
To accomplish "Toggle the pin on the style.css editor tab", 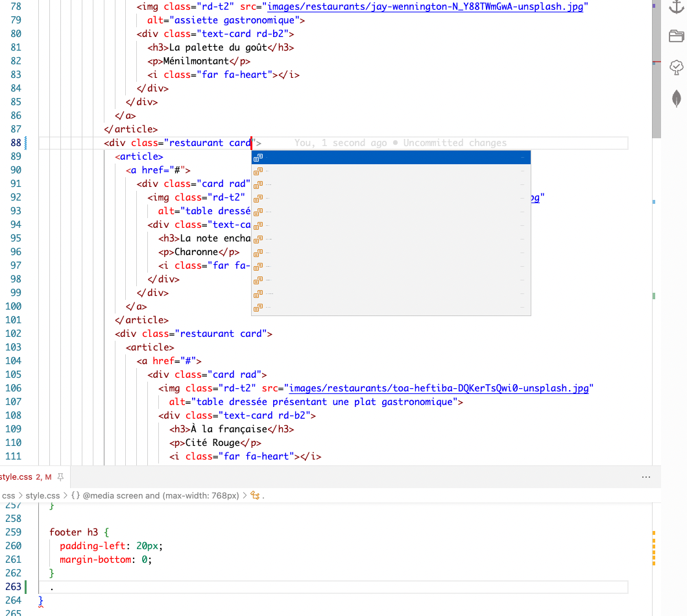I will click(x=60, y=476).
